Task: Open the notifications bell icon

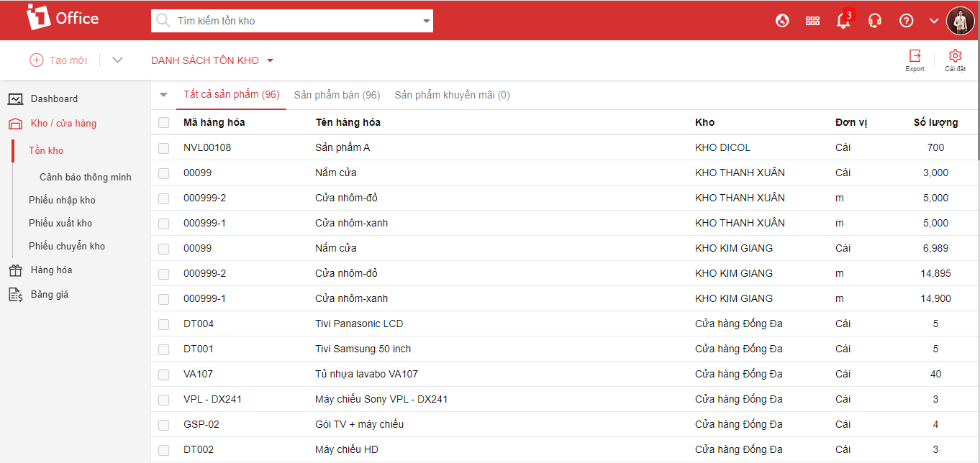Action: click(x=843, y=21)
